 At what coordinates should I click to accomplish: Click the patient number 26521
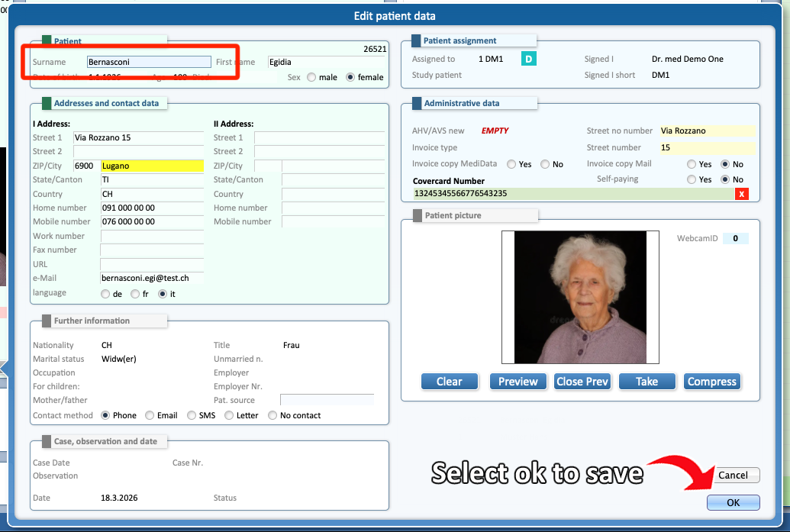point(375,49)
